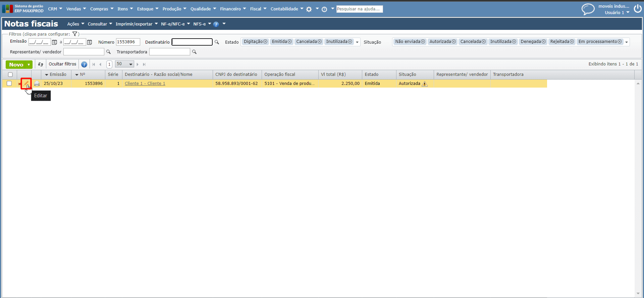Open the settings gear dropdown arrow

point(317,9)
